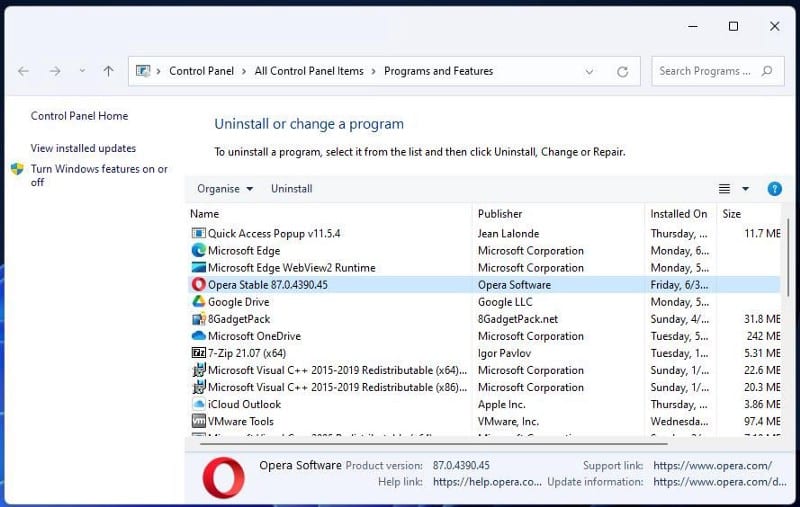Select VMware Tools program name
This screenshot has width=800, height=507.
click(x=241, y=421)
